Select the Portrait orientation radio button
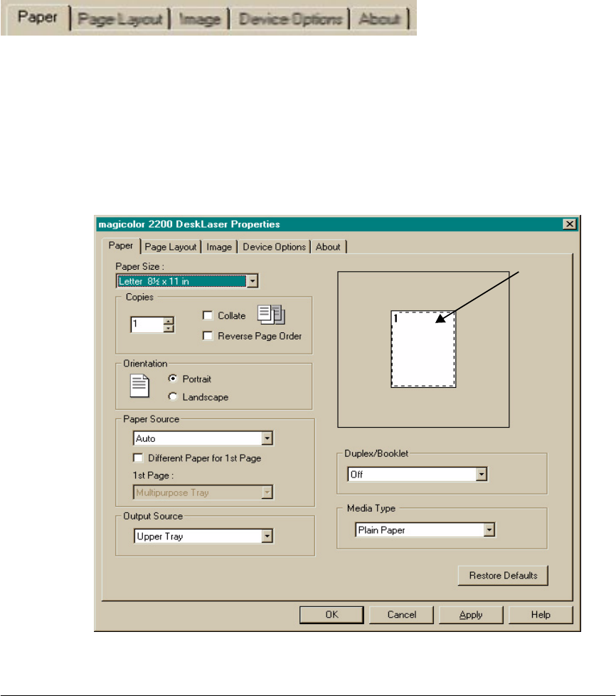This screenshot has width=616, height=696. coord(173,379)
